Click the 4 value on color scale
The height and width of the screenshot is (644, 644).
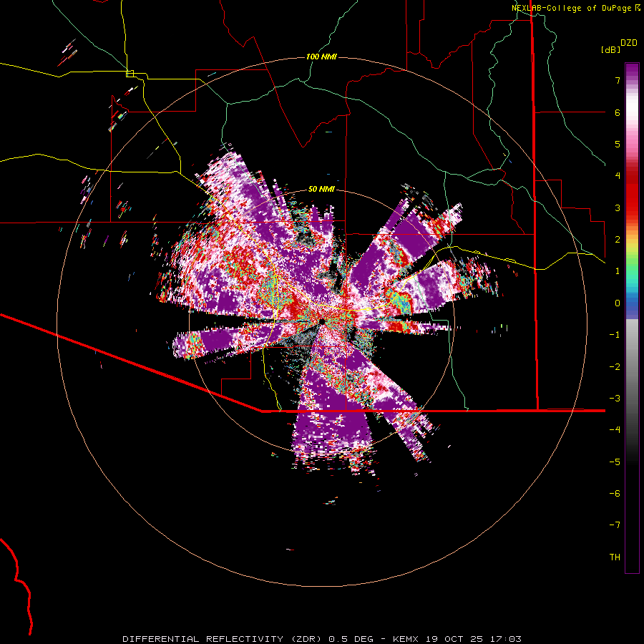coord(618,176)
